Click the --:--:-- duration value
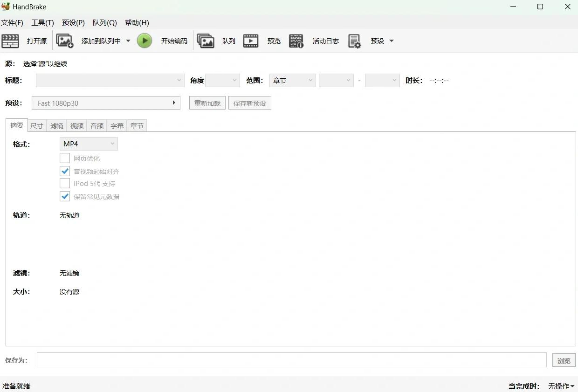This screenshot has height=392, width=578. [439, 81]
